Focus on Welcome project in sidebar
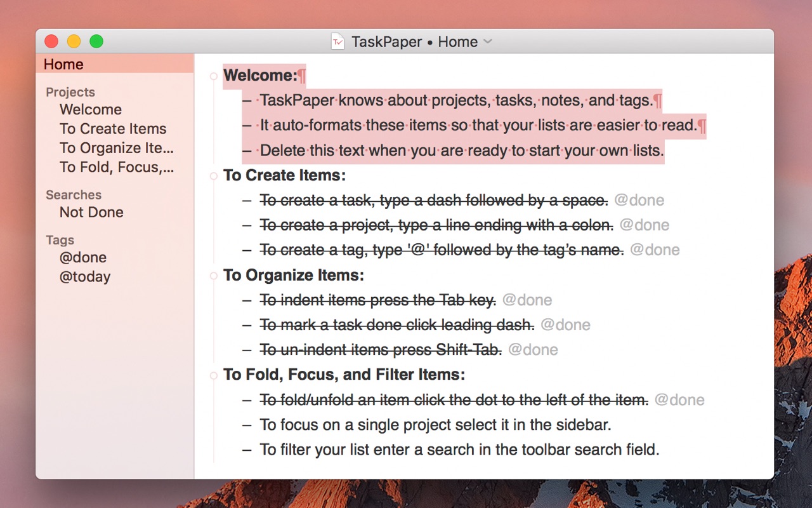Screen dimensions: 812x508 point(91,109)
